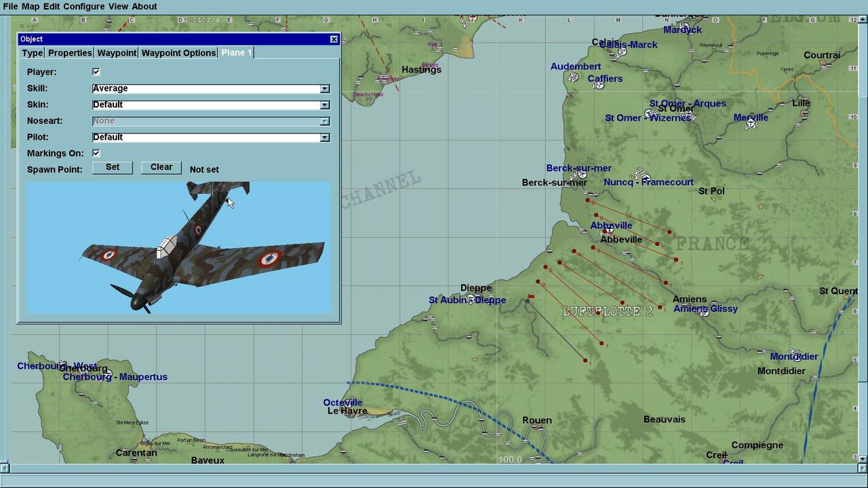Click the Le Havre town label
Image resolution: width=868 pixels, height=488 pixels.
347,411
